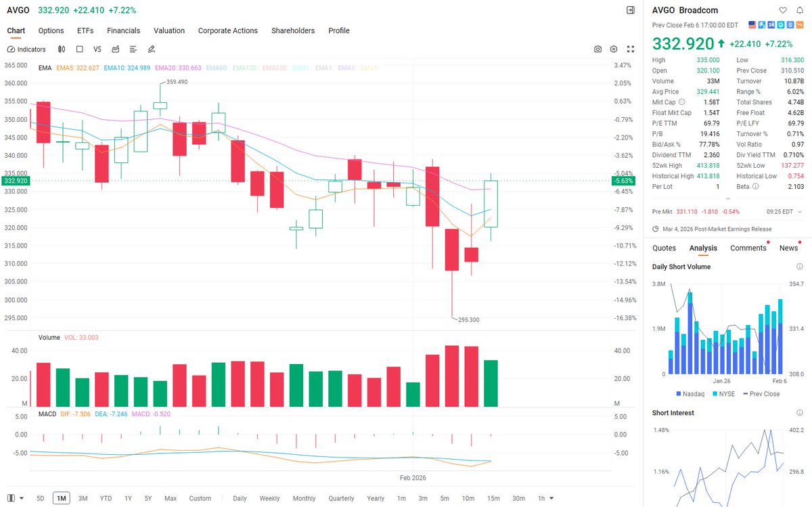
Task: Click the text lines list icon
Action: click(133, 49)
